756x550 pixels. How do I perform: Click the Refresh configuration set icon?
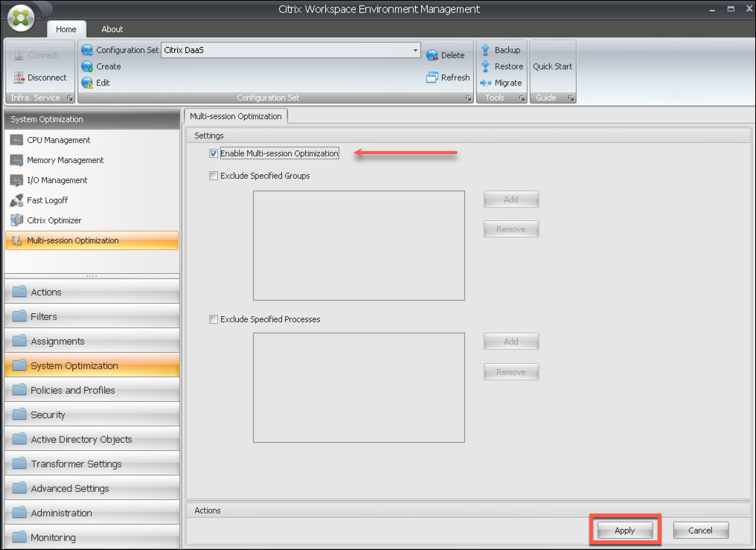pos(432,77)
